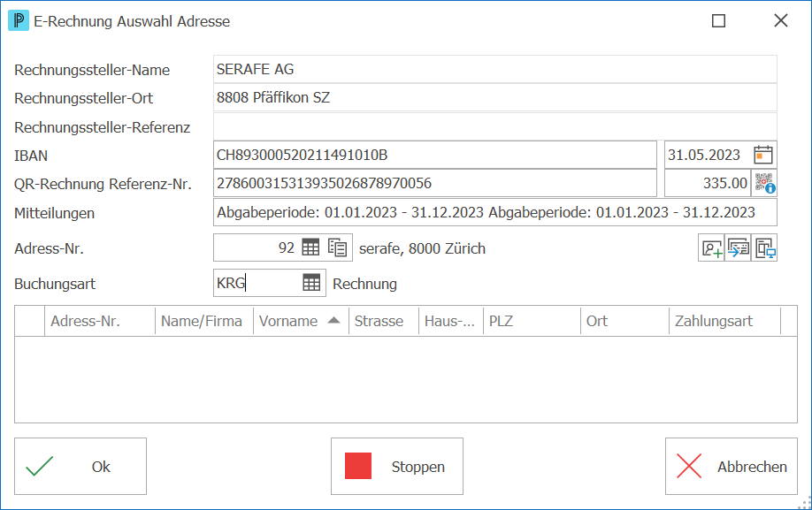Screen dimensions: 812x510
Task: Click the empty Rechnungssteller-Referenz field
Action: click(494, 126)
